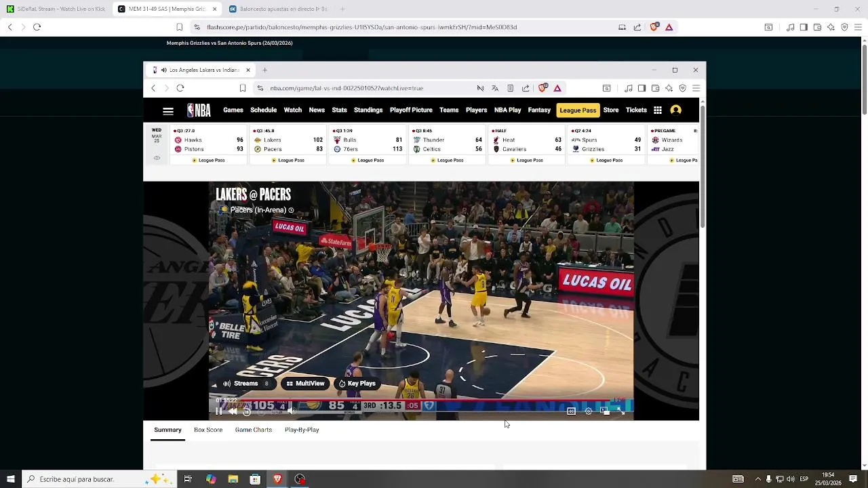Click the yellow League Pass button
The height and width of the screenshot is (488, 868).
pos(578,110)
